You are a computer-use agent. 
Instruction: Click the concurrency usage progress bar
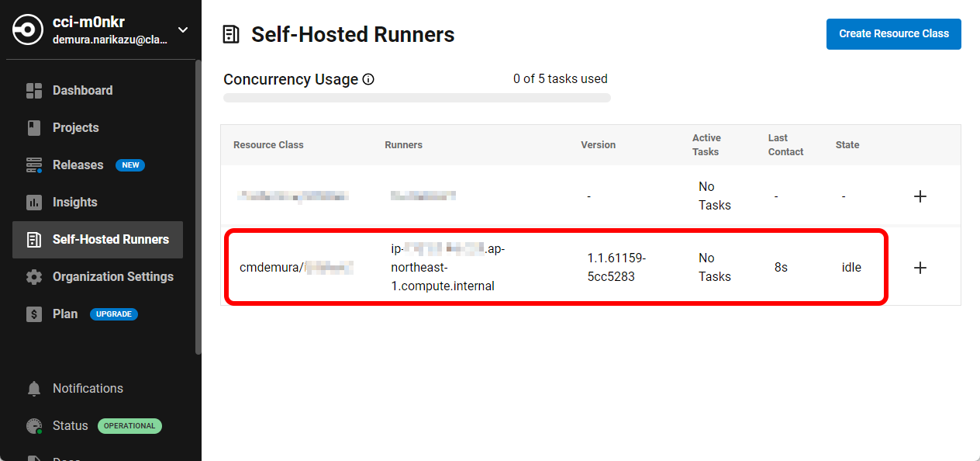click(417, 97)
